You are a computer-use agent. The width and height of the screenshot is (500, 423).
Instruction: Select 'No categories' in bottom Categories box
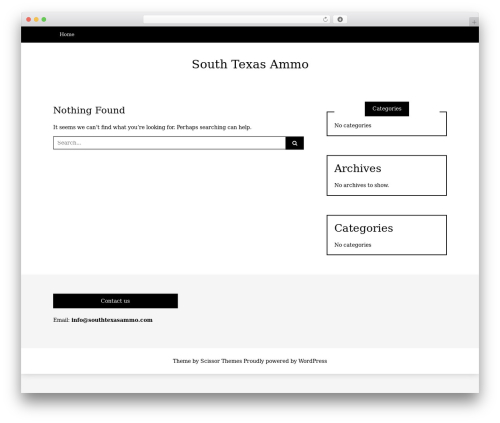click(x=353, y=245)
